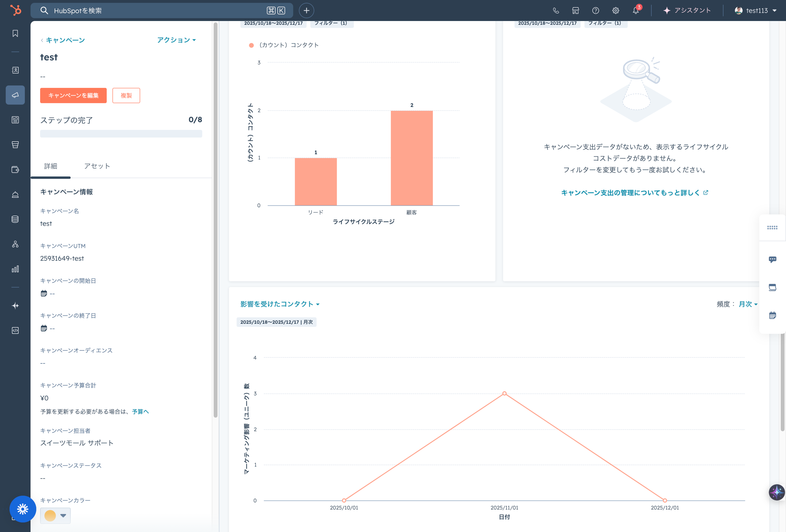Open the settings gear icon

(x=616, y=11)
